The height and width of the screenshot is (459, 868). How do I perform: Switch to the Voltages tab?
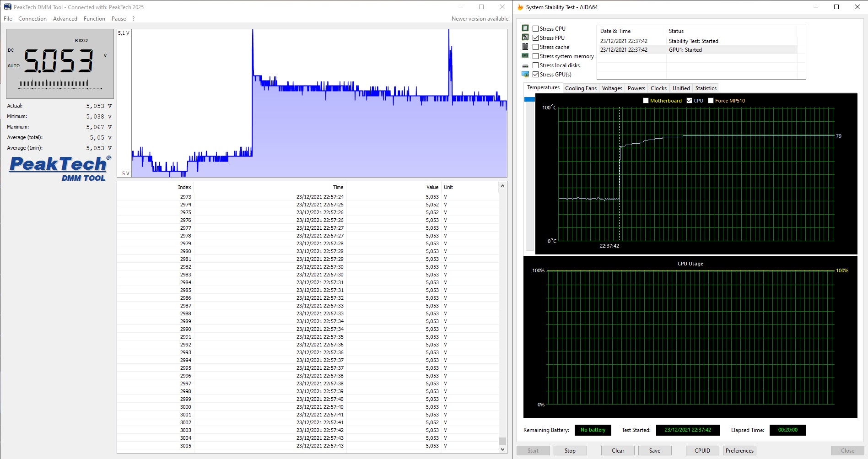[612, 88]
